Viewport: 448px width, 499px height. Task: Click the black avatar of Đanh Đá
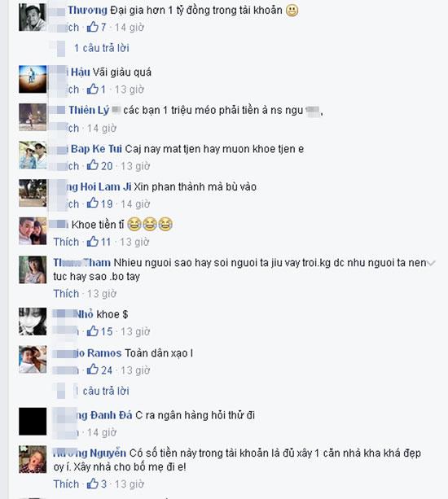tap(33, 421)
